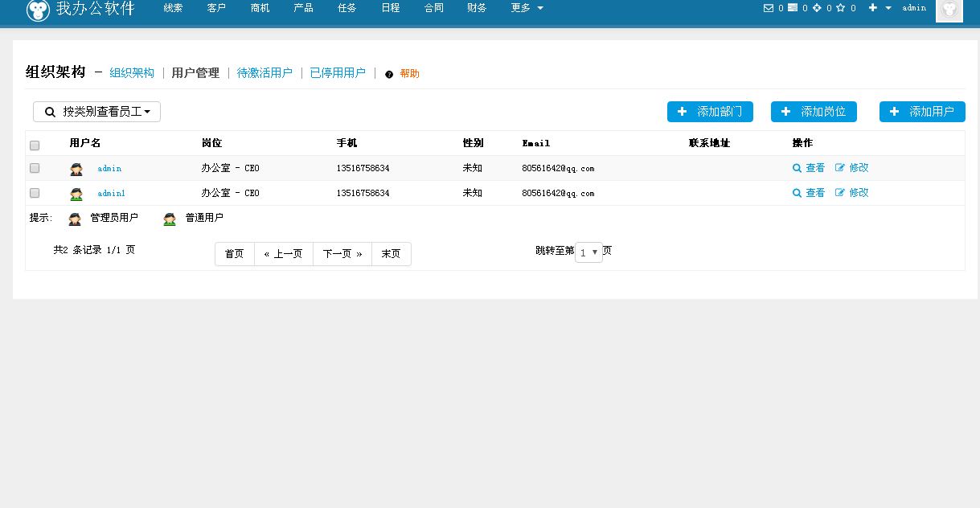
Task: Click the magnifier 查看 in admin row
Action: pos(809,168)
